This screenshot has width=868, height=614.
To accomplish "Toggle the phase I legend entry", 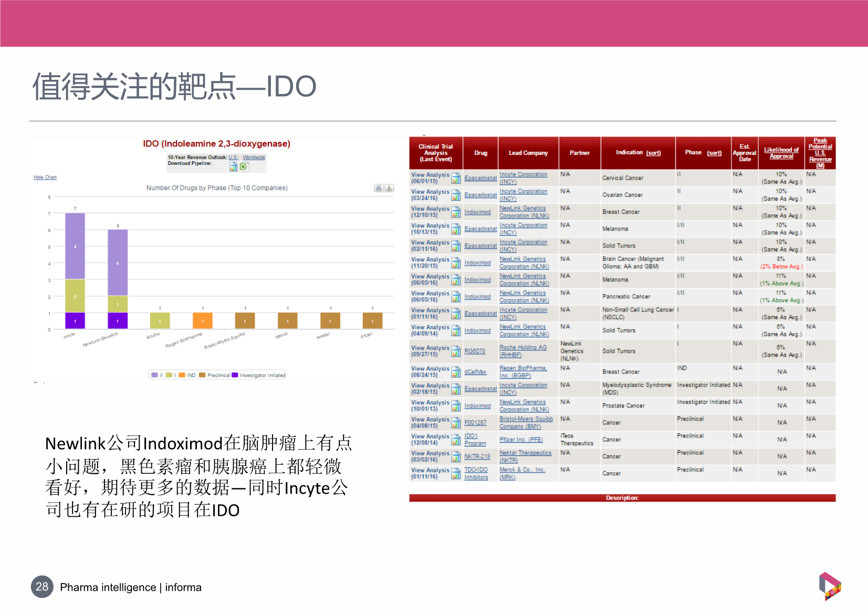I will [171, 375].
